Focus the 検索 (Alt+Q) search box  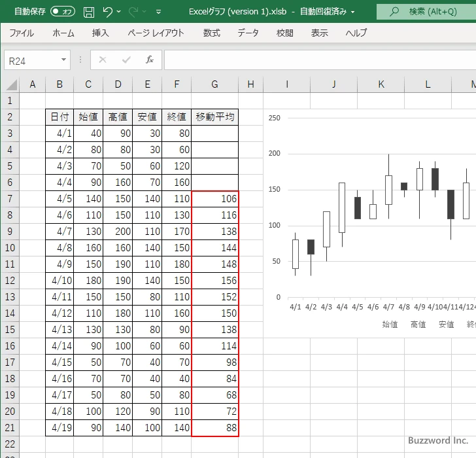pyautogui.click(x=426, y=12)
